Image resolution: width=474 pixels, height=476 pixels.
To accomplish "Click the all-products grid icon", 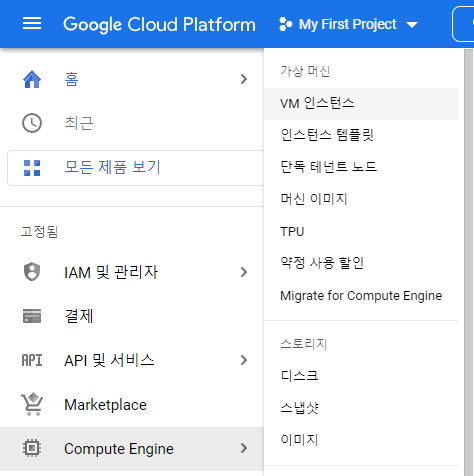I will [x=32, y=168].
